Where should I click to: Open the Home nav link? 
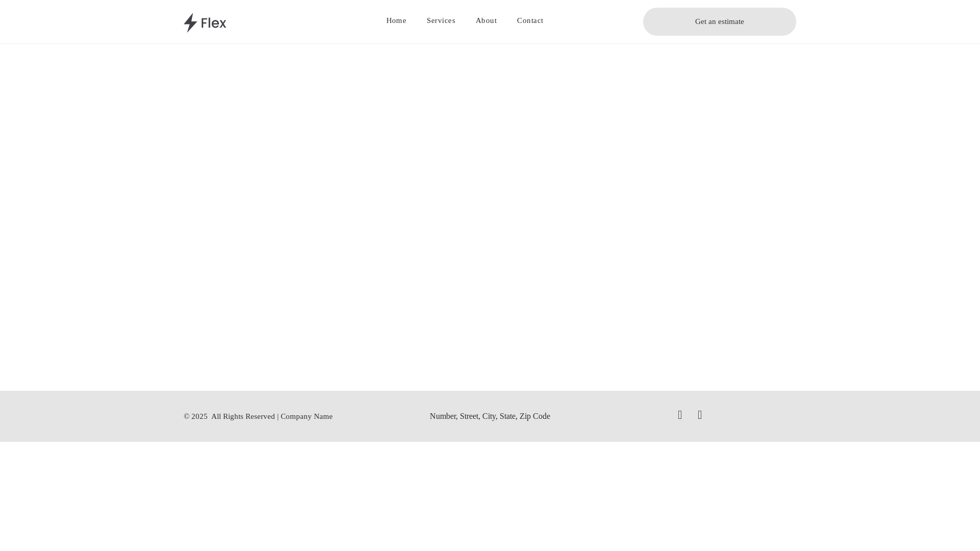(396, 20)
